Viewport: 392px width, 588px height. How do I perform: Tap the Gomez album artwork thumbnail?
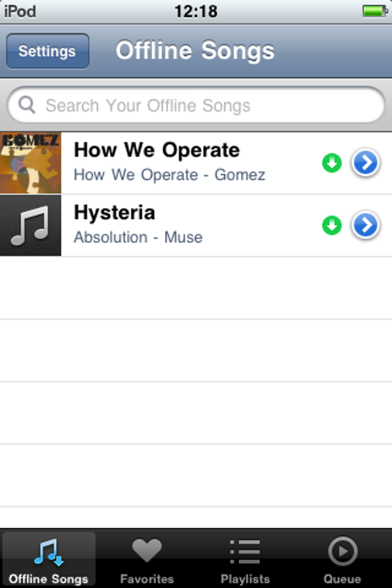click(x=30, y=163)
